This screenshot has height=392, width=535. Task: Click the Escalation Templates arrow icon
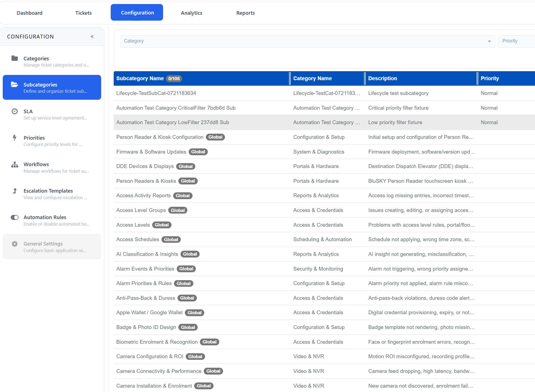click(15, 191)
